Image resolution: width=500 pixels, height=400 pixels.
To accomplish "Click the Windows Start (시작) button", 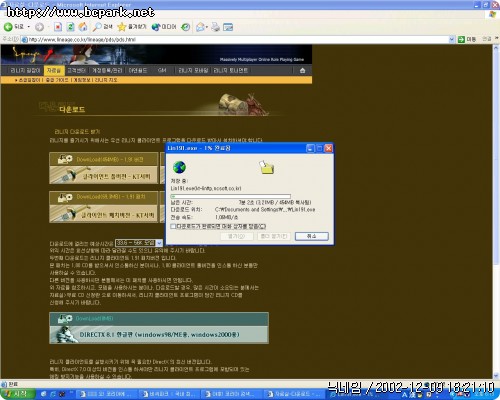I will tap(17, 394).
